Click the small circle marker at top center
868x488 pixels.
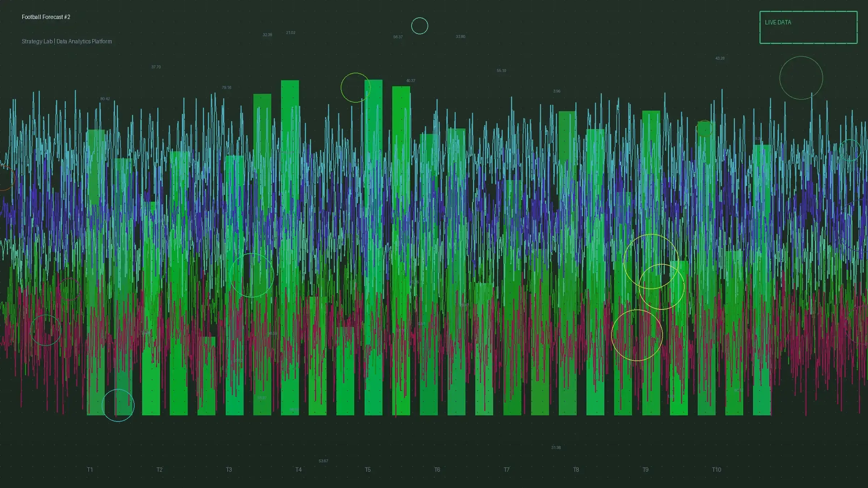coord(420,26)
